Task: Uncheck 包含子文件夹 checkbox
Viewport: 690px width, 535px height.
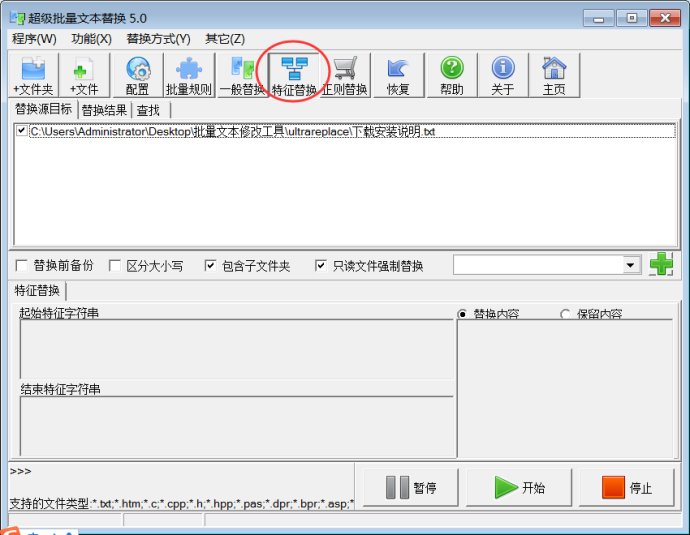Action: coord(210,266)
